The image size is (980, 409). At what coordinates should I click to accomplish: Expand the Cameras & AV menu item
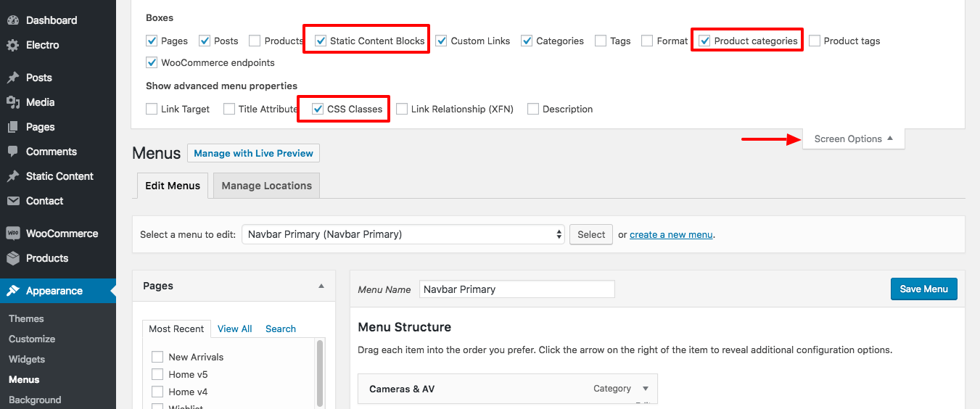click(646, 389)
